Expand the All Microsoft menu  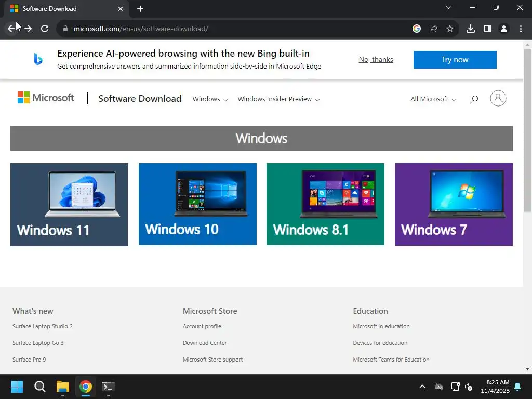coord(433,99)
